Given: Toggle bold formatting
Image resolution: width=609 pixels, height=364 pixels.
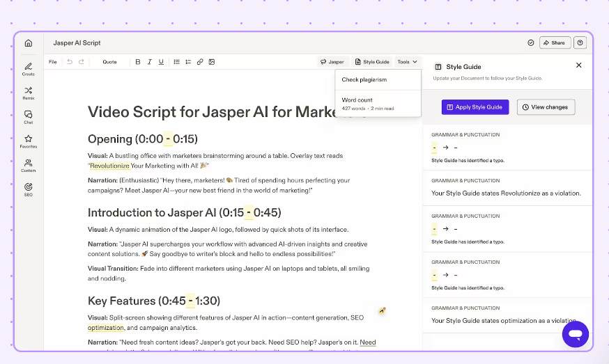Looking at the screenshot, I should pyautogui.click(x=138, y=62).
